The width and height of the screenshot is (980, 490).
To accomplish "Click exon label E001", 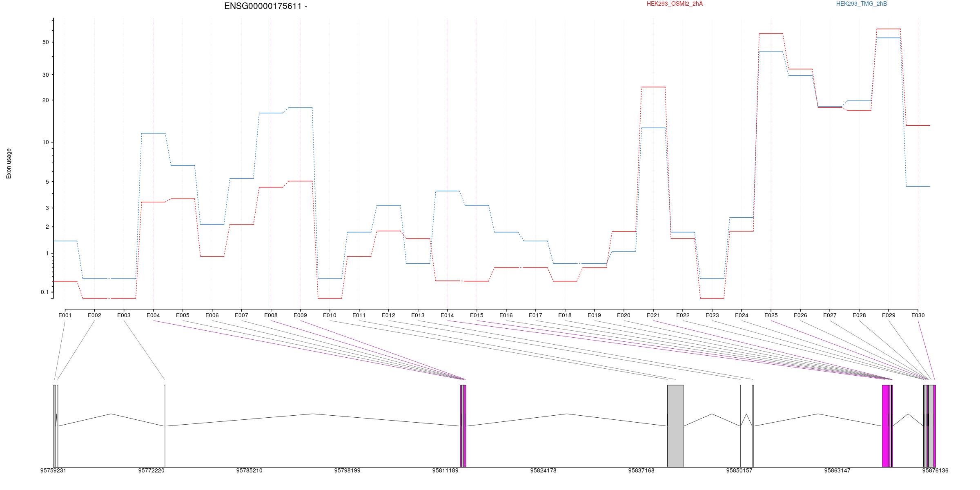I will tap(65, 315).
